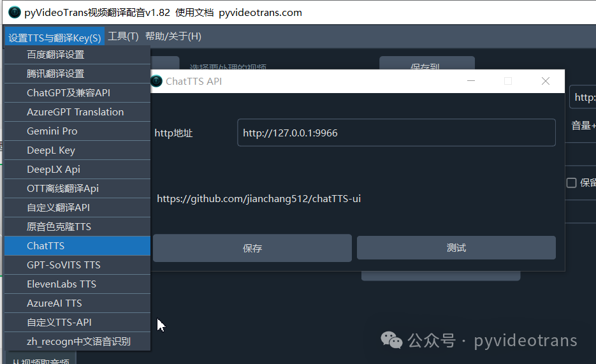Open ChatGPT及兼容API settings

pyautogui.click(x=78, y=92)
